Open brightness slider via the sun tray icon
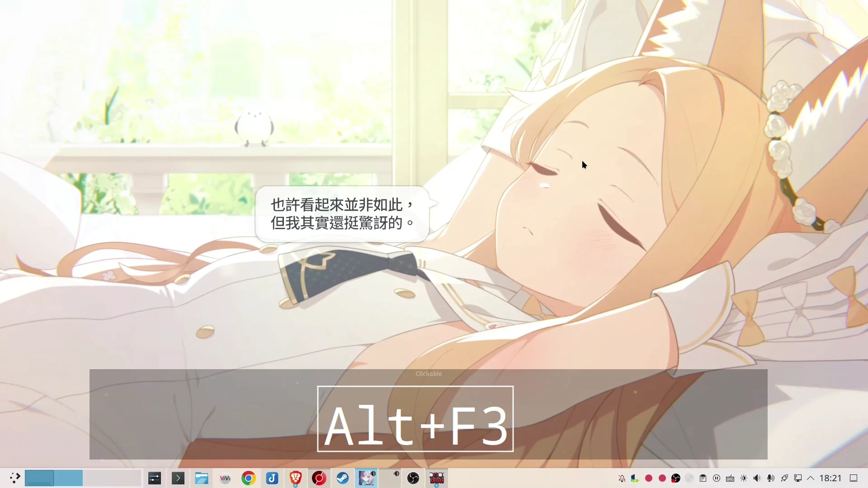This screenshot has height=488, width=868. coord(743,478)
